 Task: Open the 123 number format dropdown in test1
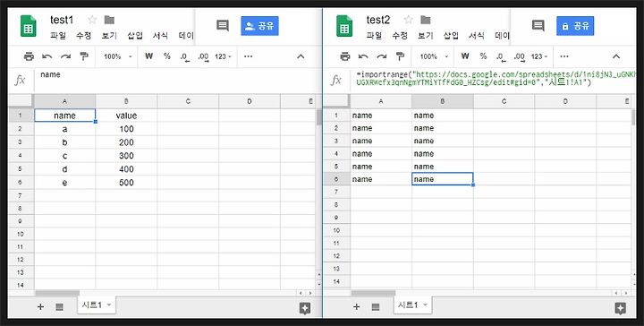tap(224, 56)
